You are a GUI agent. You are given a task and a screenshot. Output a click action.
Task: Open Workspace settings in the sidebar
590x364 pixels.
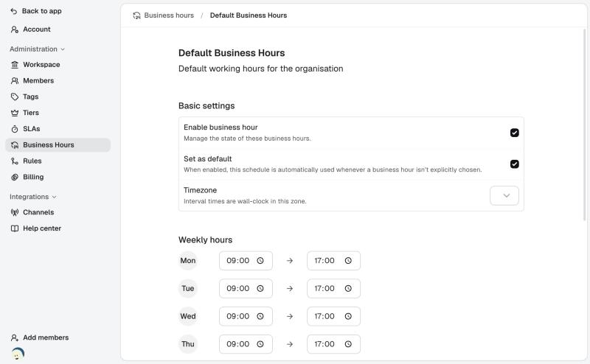[58, 65]
